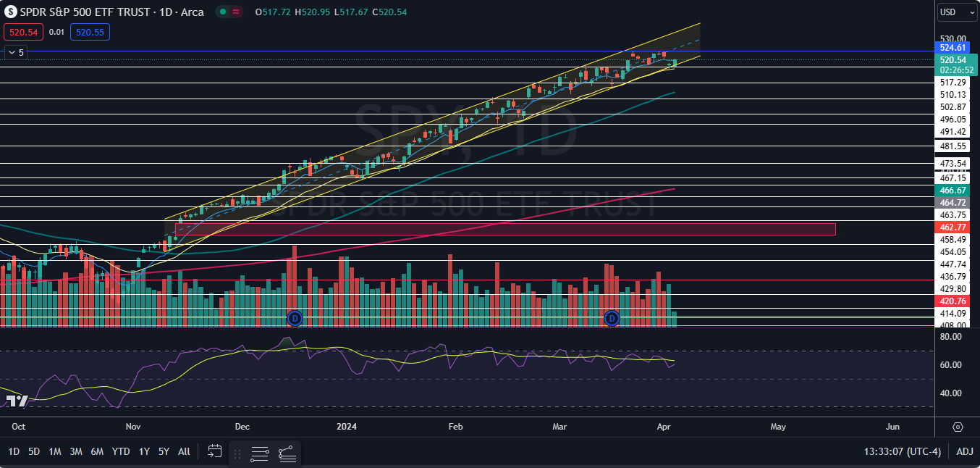The width and height of the screenshot is (980, 468).
Task: Click the TradingView logo in chart corner
Action: (16, 401)
